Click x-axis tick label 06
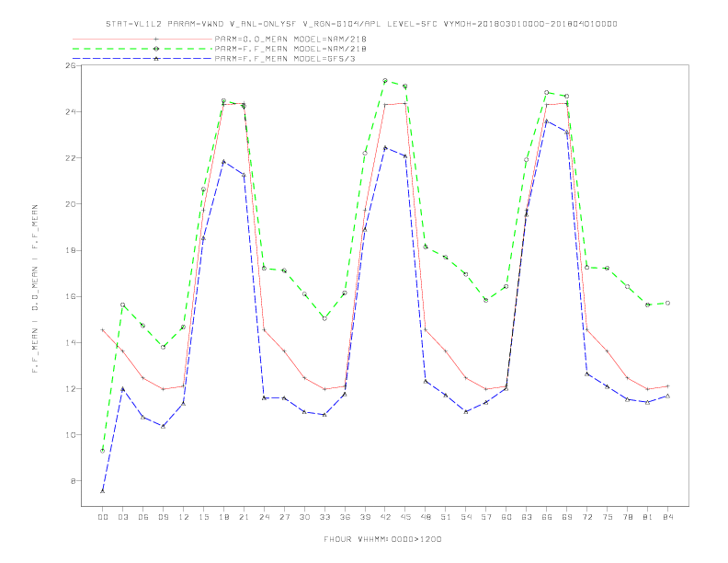The image size is (728, 563). [x=143, y=517]
